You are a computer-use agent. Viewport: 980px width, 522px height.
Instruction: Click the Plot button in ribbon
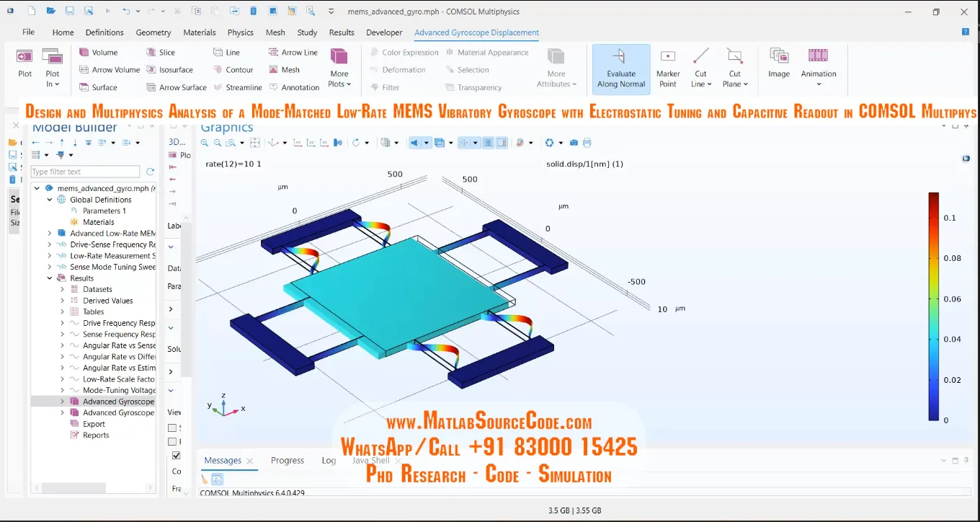[x=25, y=63]
